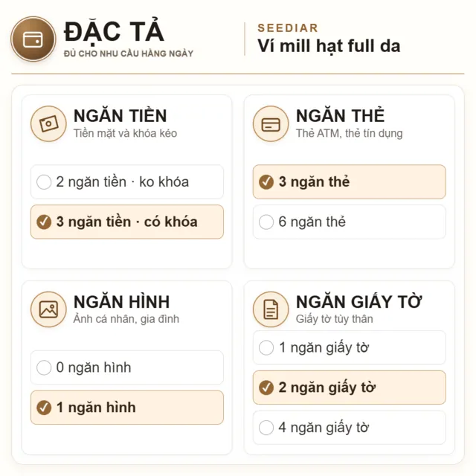
Task: Click the Ví mill hạt full da title
Action: point(329,46)
